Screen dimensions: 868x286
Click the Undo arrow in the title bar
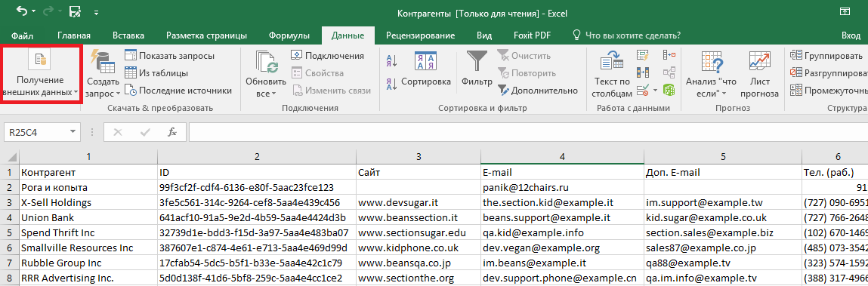(22, 11)
